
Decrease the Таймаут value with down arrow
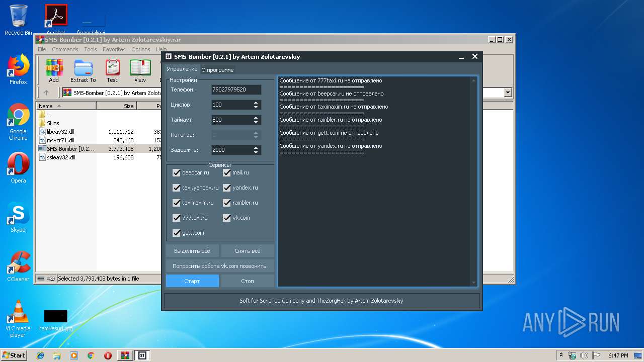(x=256, y=122)
